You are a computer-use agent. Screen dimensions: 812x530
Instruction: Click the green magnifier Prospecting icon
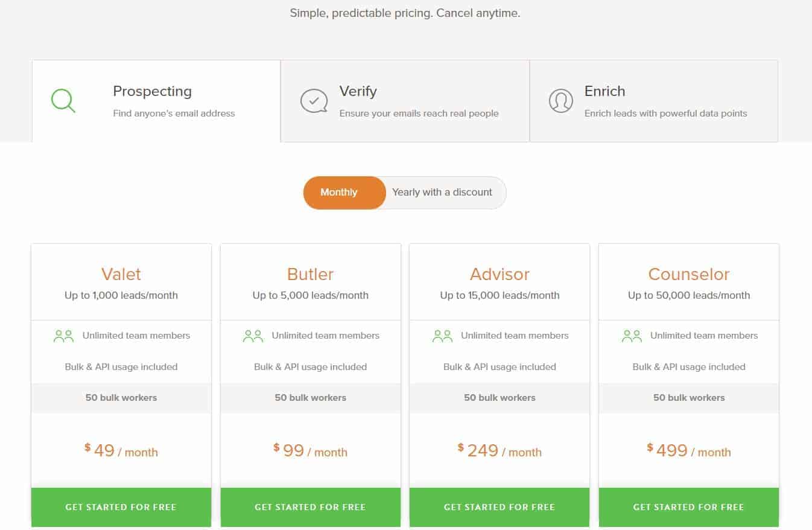click(63, 101)
